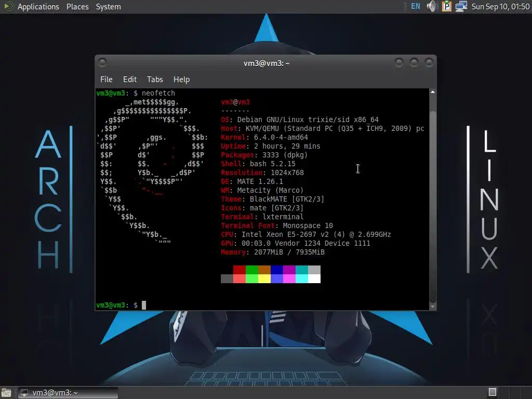Click the terminal scrollbar down arrow

pyautogui.click(x=433, y=307)
